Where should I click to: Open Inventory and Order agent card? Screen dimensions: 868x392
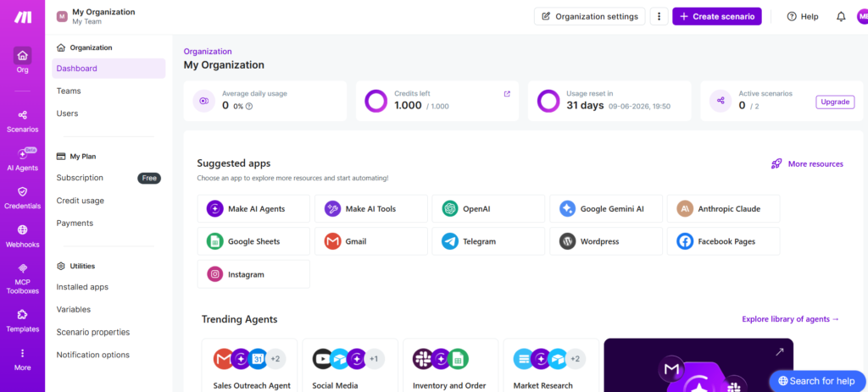click(451, 366)
